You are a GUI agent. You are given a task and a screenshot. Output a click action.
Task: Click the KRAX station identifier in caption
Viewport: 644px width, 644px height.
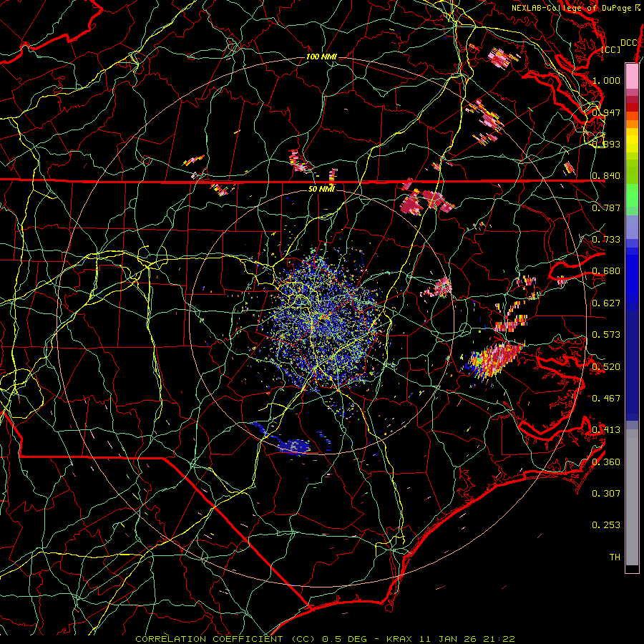coord(401,639)
